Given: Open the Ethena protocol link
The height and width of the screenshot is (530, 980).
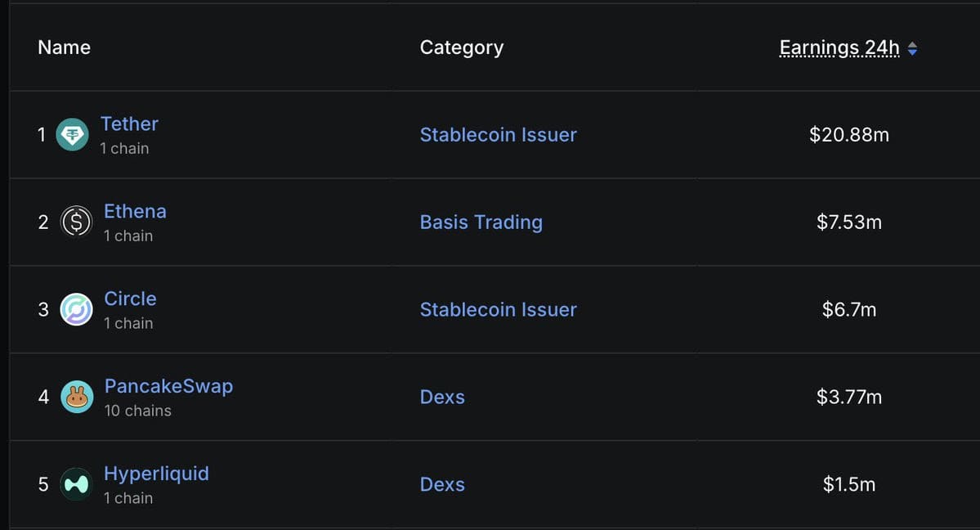Looking at the screenshot, I should tap(135, 212).
